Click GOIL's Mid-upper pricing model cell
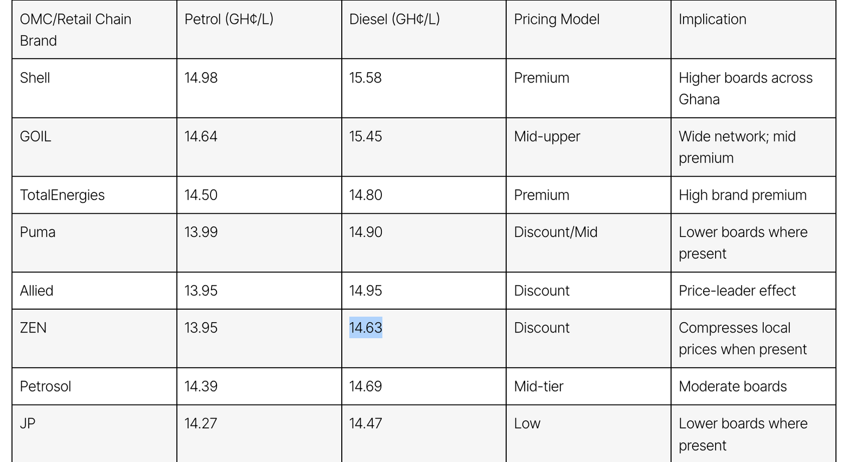868x462 pixels. [547, 136]
